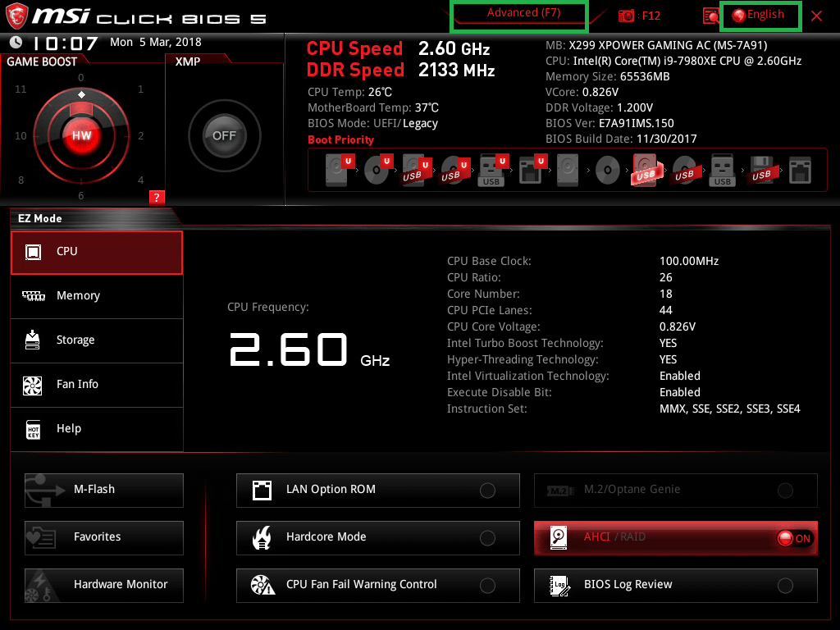This screenshot has height=630, width=840.
Task: Click the red question mark help icon
Action: point(157,197)
